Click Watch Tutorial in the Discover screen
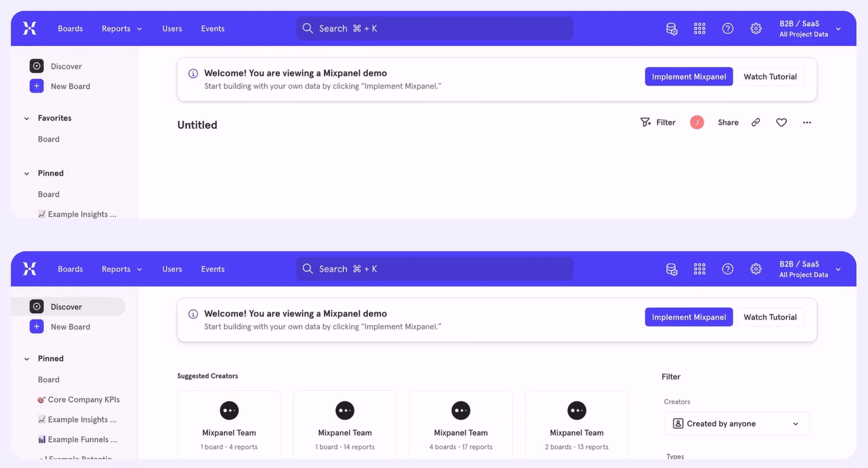The width and height of the screenshot is (868, 468). [770, 317]
